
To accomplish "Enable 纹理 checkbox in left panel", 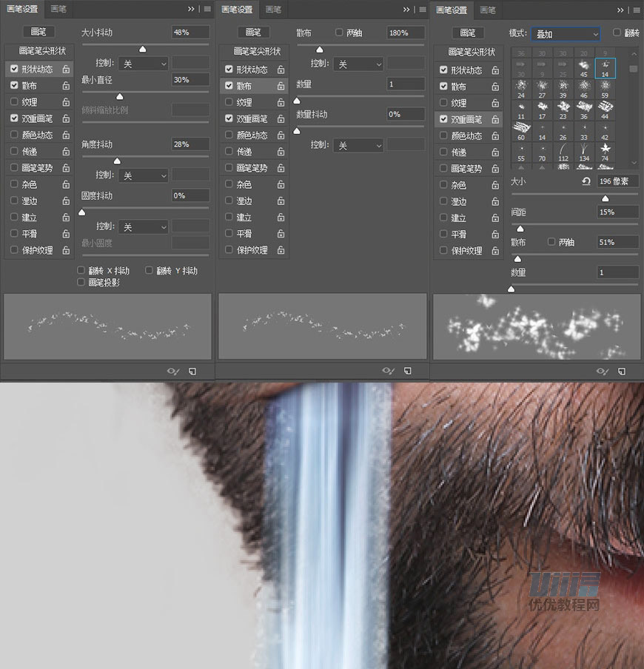I will (x=14, y=101).
